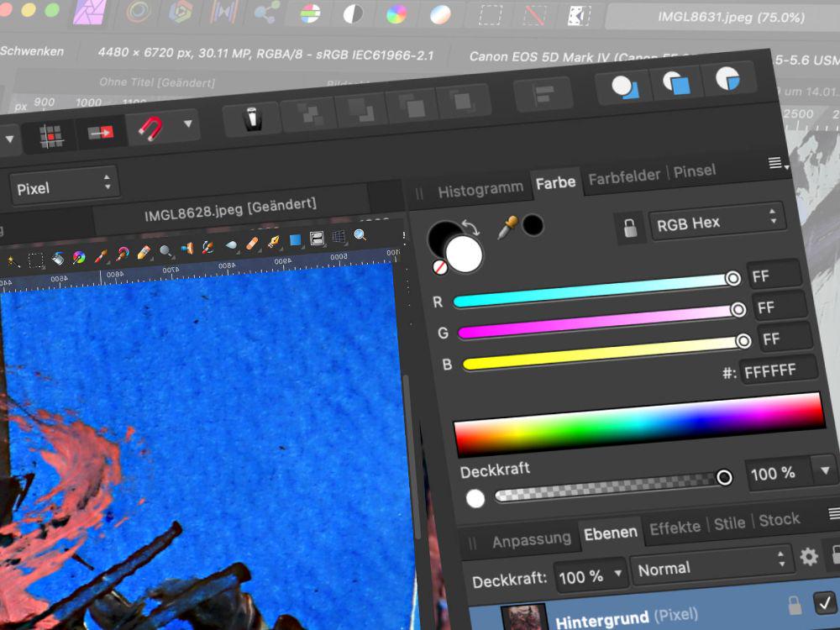840x630 pixels.
Task: Click the Assistant butler icon in toolbar
Action: 253,119
